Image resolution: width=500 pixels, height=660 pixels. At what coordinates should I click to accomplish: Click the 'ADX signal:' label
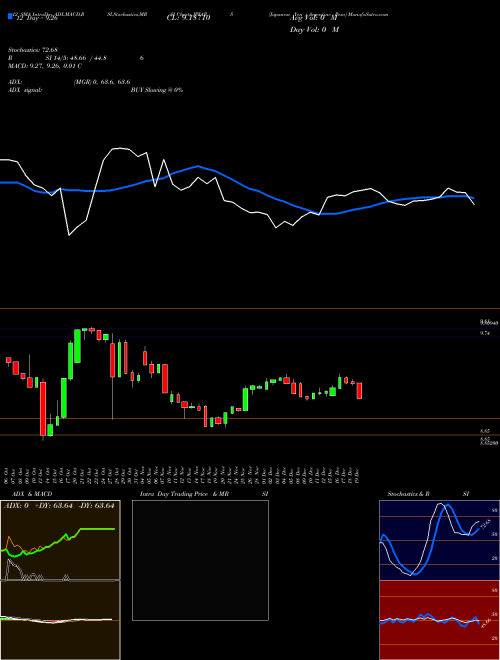click(25, 90)
